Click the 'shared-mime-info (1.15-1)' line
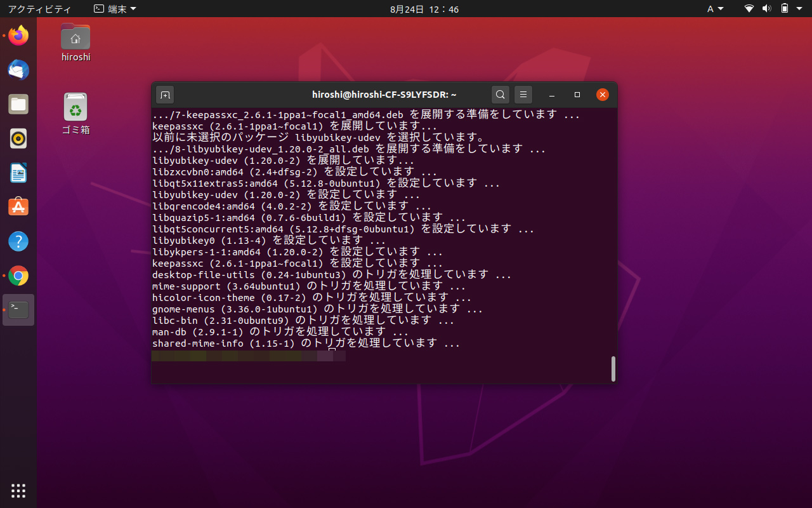Image resolution: width=812 pixels, height=508 pixels. pos(306,343)
